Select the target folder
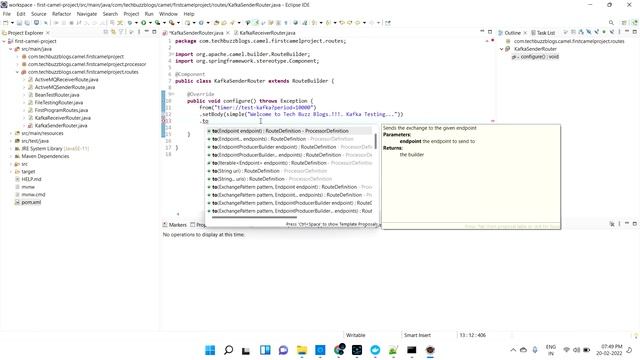This screenshot has width=640, height=360. coord(28,171)
